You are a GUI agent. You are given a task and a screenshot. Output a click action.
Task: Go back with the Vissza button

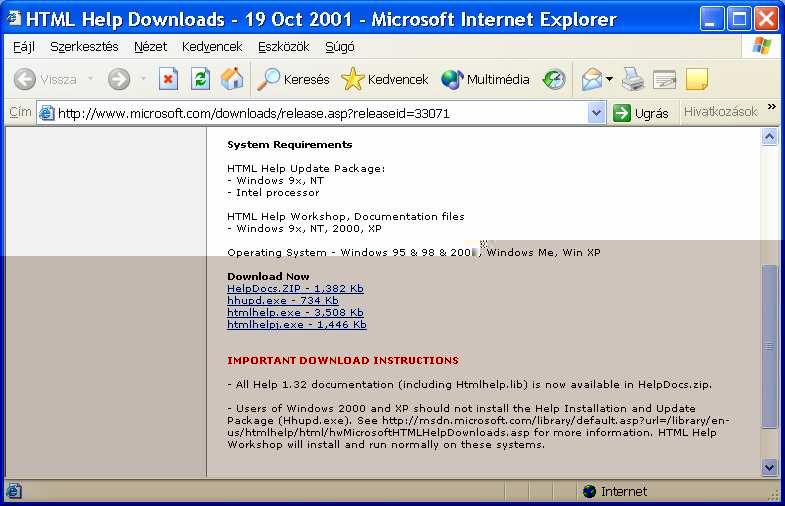(45, 79)
